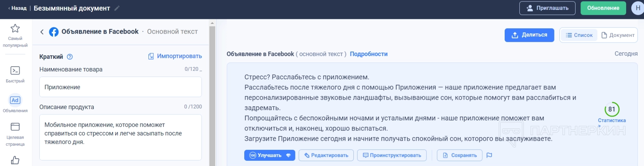Screen dimensions: 644x166
Task: Click the help icon beside Краткий
Action: point(70,57)
